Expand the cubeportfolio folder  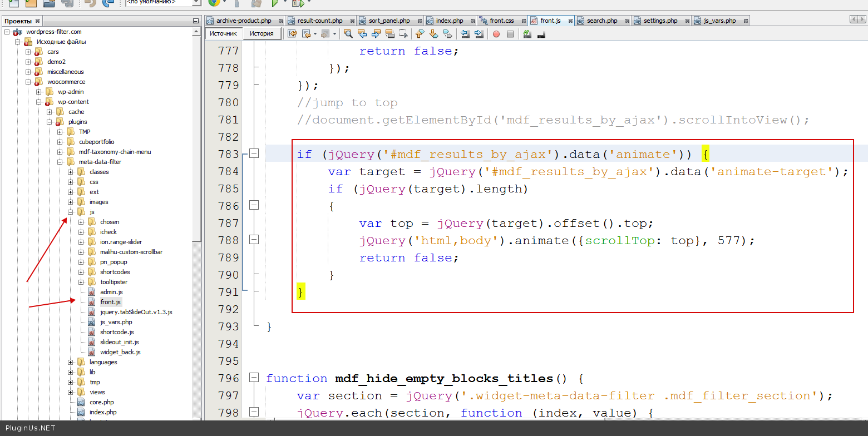[x=60, y=142]
